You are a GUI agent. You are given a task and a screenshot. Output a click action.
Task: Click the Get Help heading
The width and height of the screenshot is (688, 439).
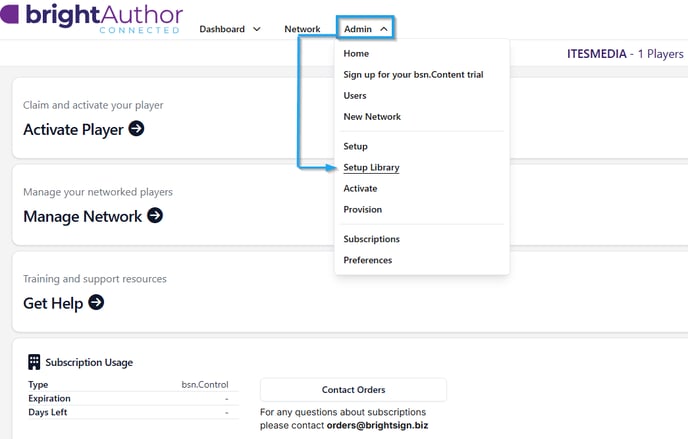click(53, 303)
